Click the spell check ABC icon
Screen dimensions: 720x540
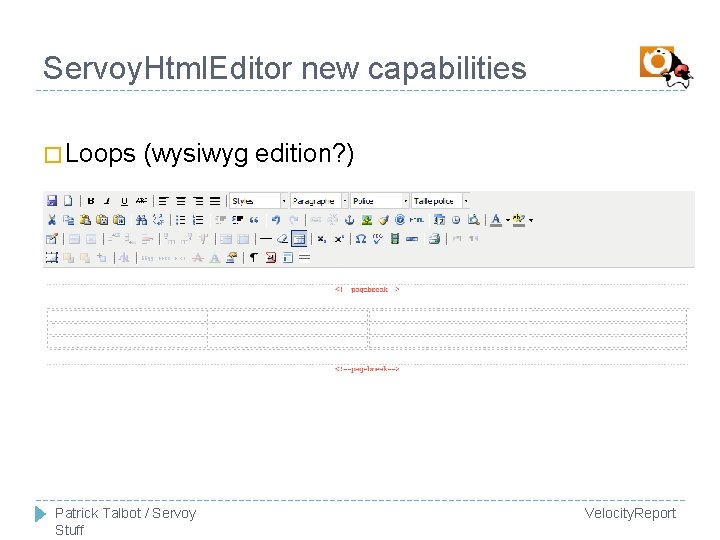[x=378, y=239]
